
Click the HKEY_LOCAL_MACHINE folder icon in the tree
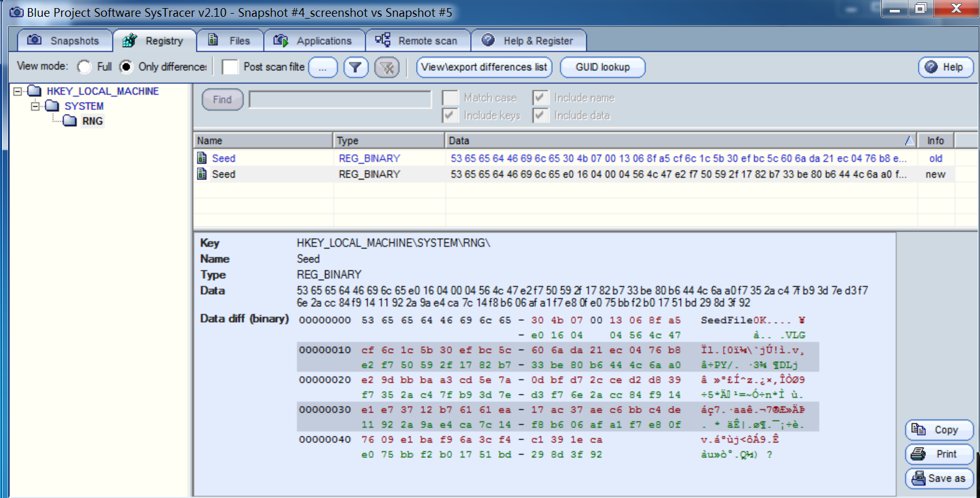coord(35,91)
